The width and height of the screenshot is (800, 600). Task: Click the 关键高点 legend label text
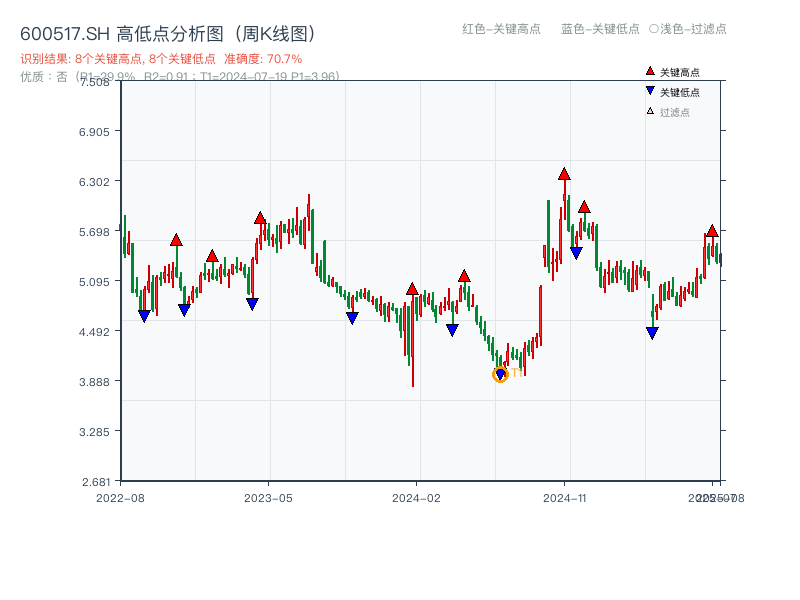[680, 72]
